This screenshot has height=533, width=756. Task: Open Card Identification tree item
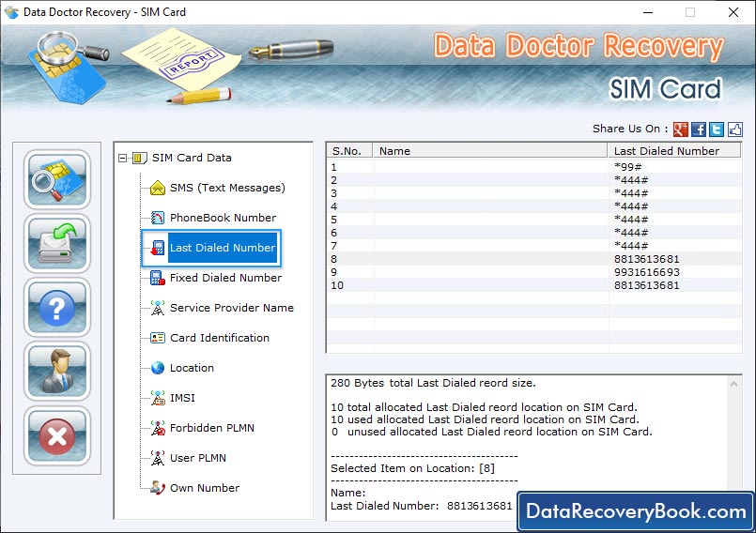[x=220, y=338]
